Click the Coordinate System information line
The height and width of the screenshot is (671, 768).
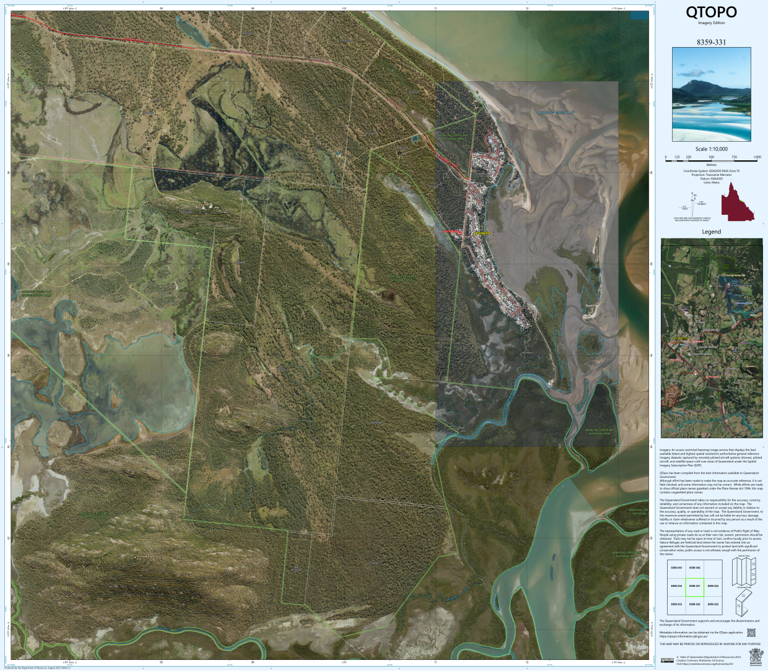coord(711,171)
